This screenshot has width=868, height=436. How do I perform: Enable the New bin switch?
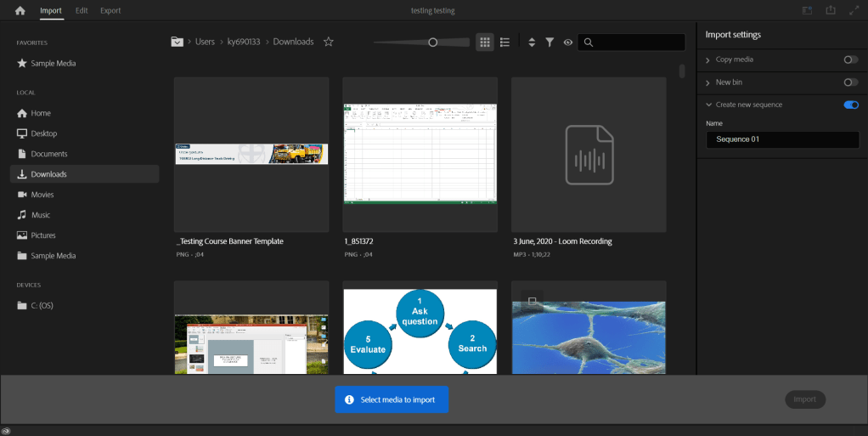click(x=850, y=82)
